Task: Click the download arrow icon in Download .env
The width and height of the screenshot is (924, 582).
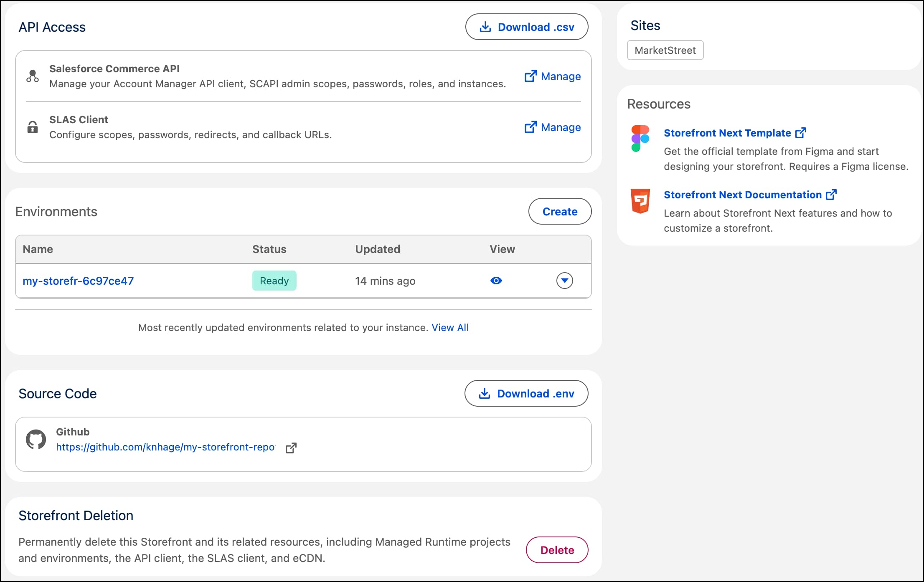Action: coord(485,394)
